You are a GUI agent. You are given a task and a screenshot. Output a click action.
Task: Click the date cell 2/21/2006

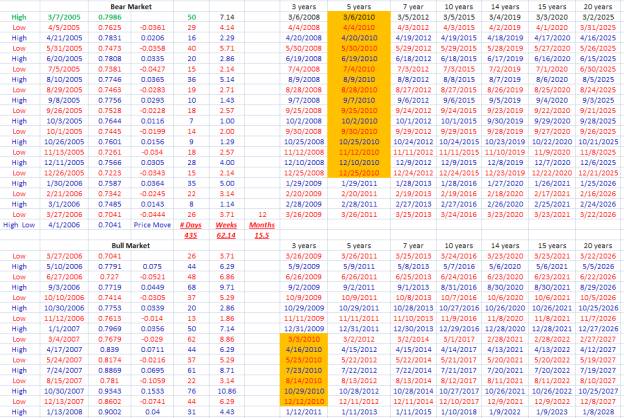click(64, 193)
